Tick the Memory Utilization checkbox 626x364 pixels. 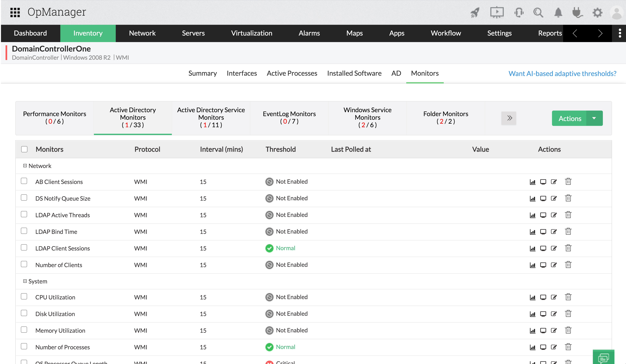[24, 330]
